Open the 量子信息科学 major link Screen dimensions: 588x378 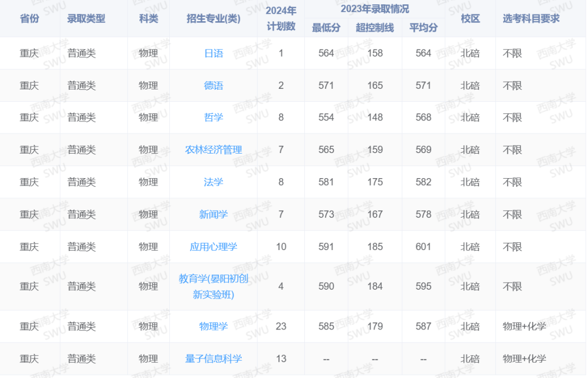click(213, 358)
